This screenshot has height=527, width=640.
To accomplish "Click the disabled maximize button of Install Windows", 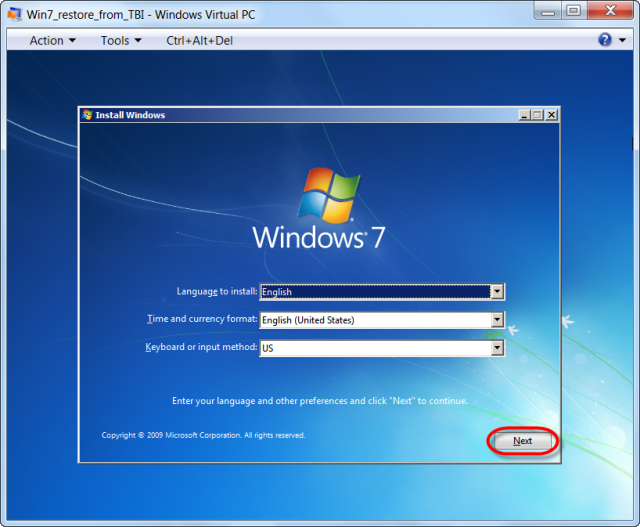I will [x=538, y=115].
